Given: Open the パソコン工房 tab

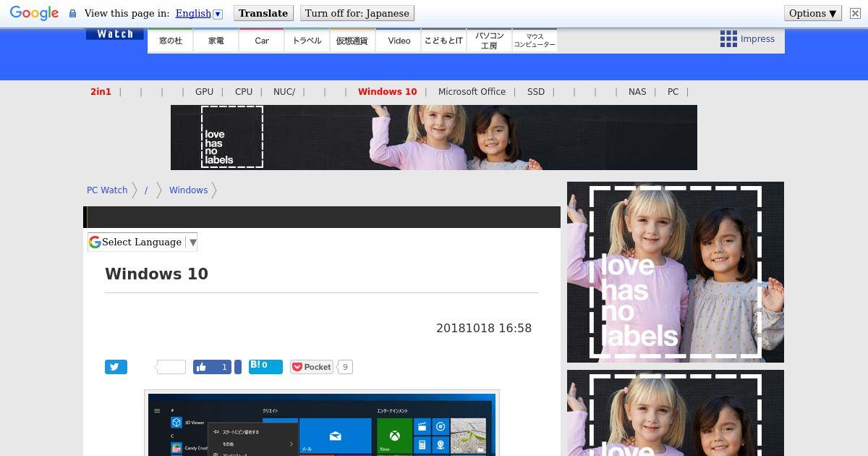Looking at the screenshot, I should pyautogui.click(x=489, y=41).
